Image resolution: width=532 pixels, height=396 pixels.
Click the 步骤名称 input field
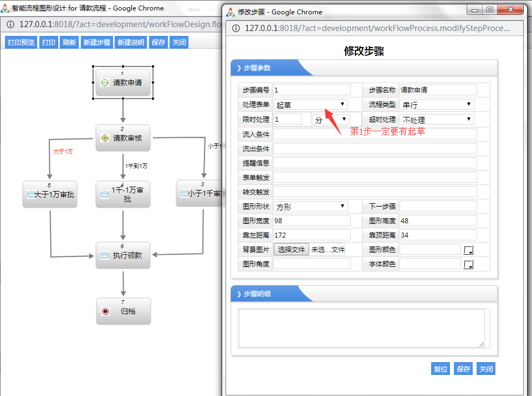coord(438,90)
